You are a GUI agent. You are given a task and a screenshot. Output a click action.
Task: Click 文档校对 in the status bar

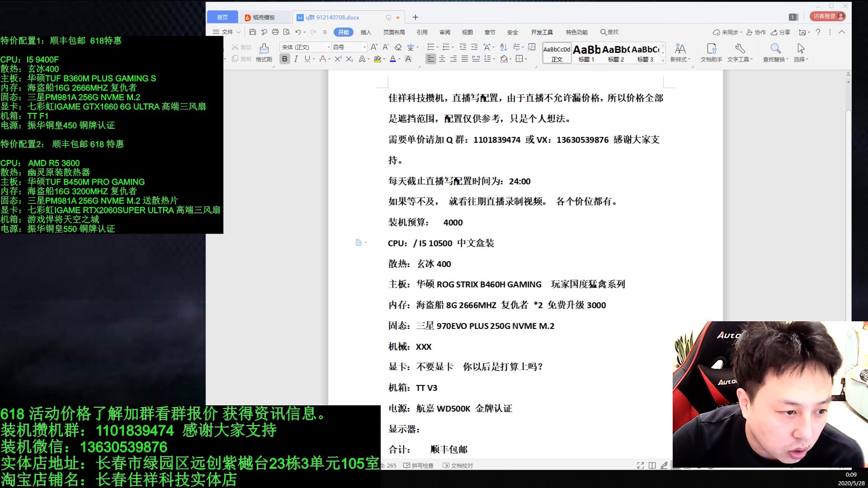pos(458,465)
